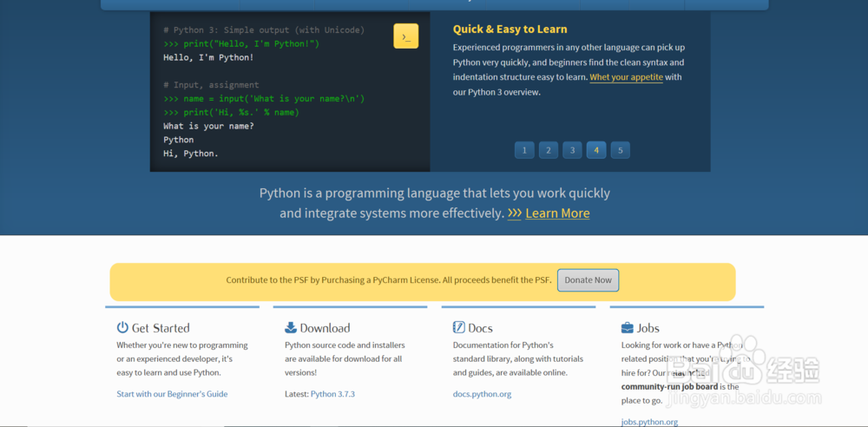
Task: Click the output text 'Hi, Python.'
Action: (x=191, y=154)
